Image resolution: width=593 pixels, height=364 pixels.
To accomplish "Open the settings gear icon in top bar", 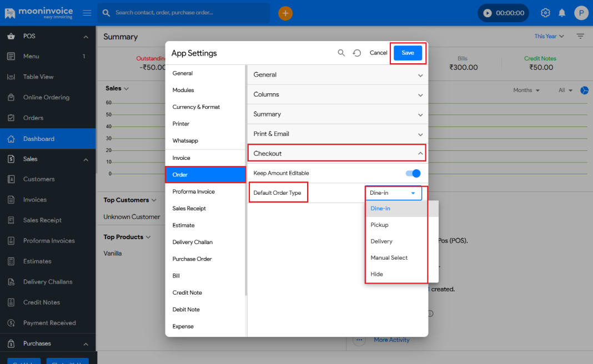I will tap(545, 13).
